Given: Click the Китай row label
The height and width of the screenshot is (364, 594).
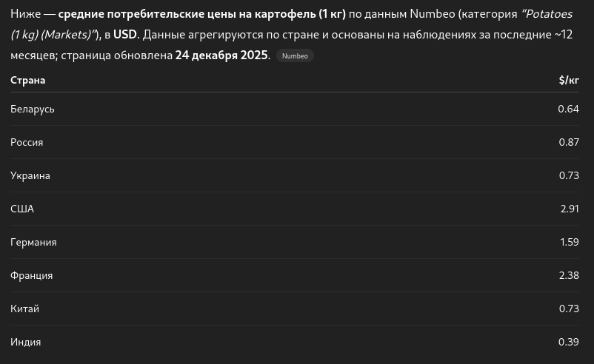Looking at the screenshot, I should [x=24, y=309].
